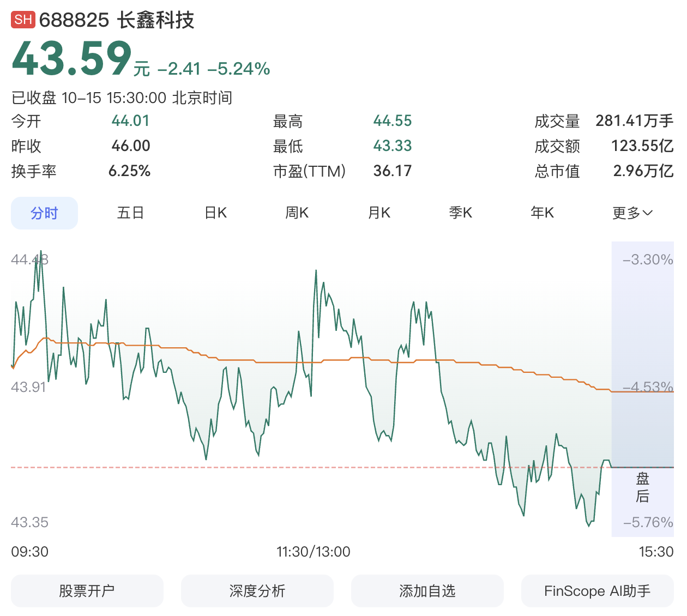Click the 最低 value 43.33

tap(393, 146)
